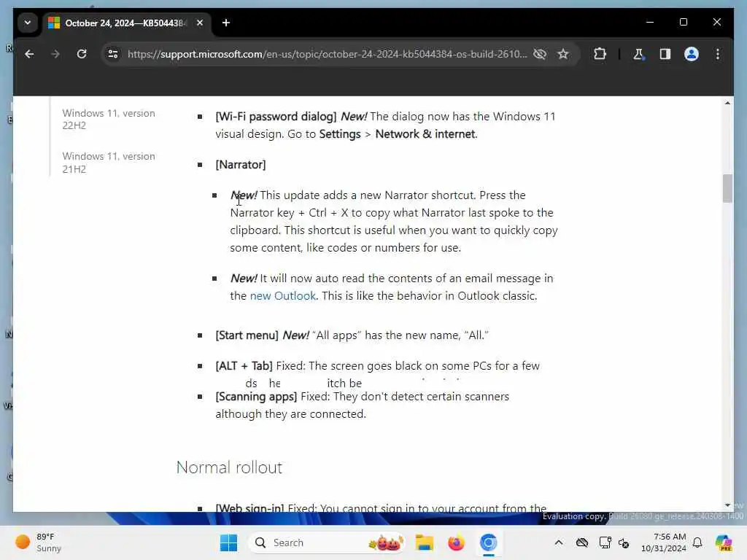Viewport: 747px width, 560px height.
Task: Open weather widget showing 89°F Sunny
Action: (39, 542)
